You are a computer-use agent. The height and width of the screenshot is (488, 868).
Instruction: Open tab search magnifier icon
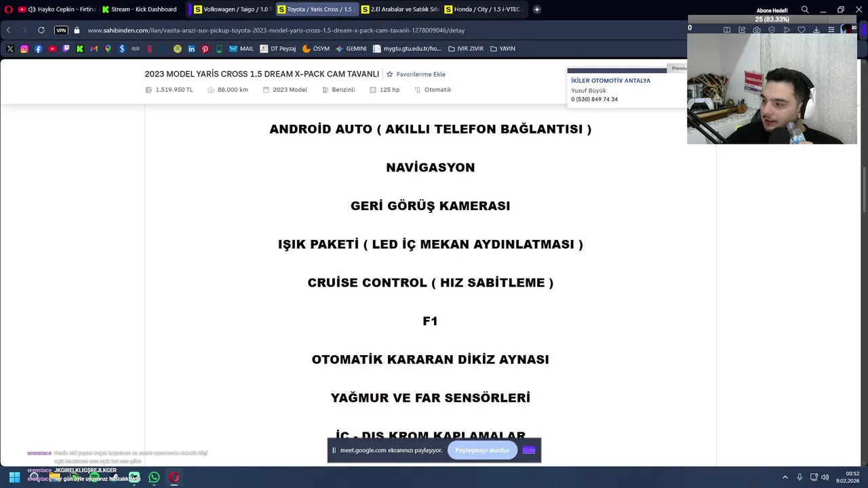805,9
